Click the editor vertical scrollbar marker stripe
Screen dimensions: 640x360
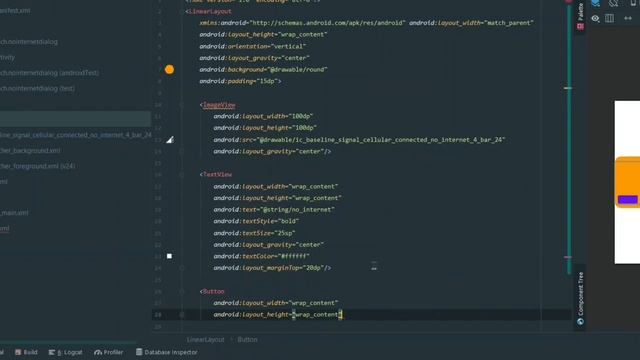(568, 139)
